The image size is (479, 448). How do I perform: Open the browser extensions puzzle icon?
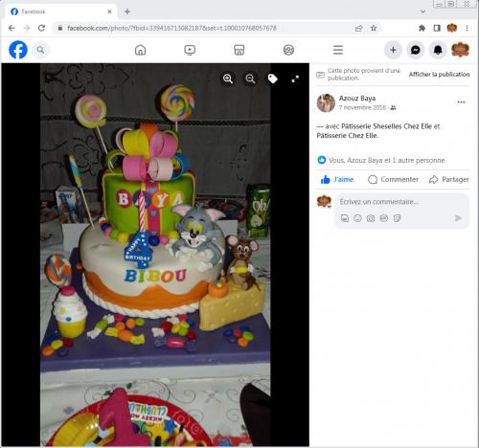coord(422,28)
